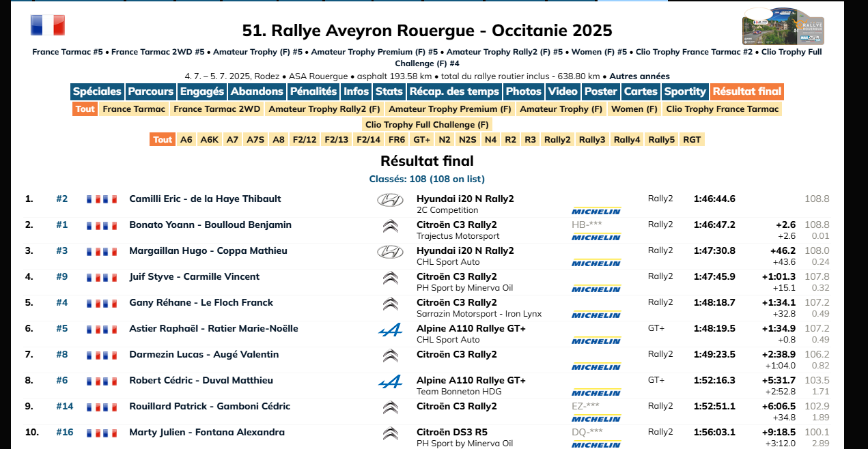Viewport: 868px width, 449px height.
Task: Filter by France Tarmac championship
Action: tap(134, 109)
